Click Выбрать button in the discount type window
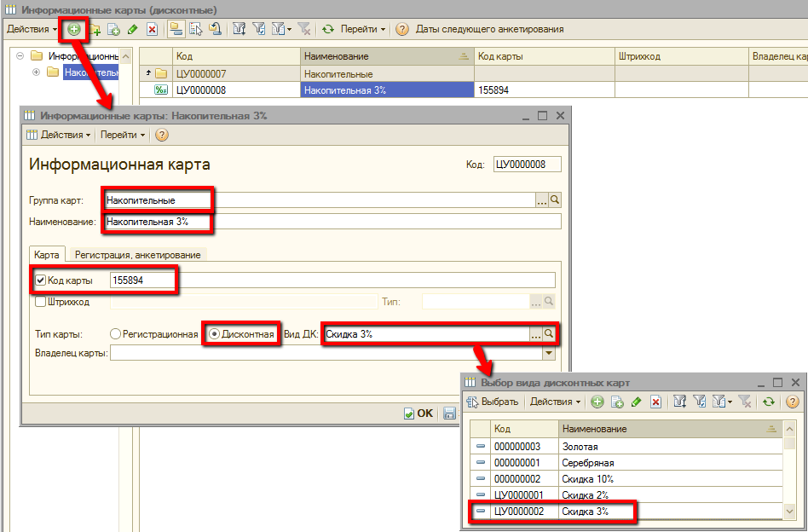 pos(493,402)
